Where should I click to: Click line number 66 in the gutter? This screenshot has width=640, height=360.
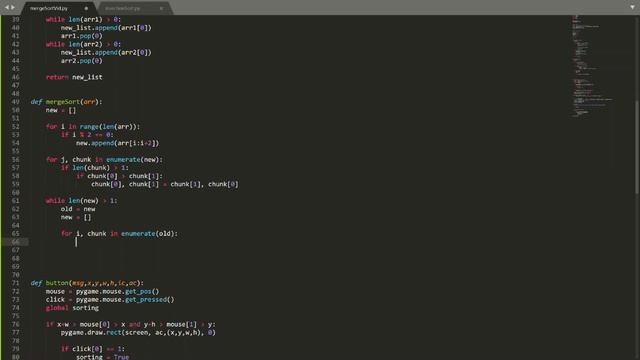click(x=16, y=242)
